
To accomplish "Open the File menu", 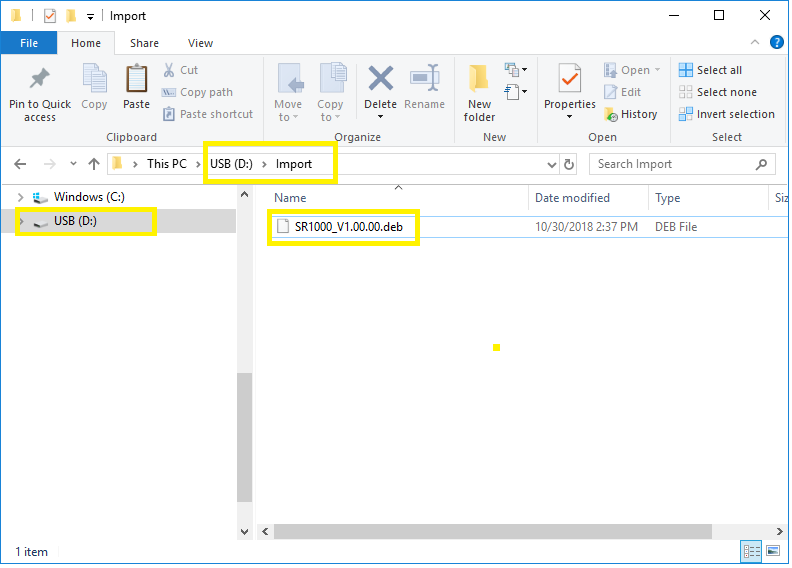I will (x=29, y=43).
